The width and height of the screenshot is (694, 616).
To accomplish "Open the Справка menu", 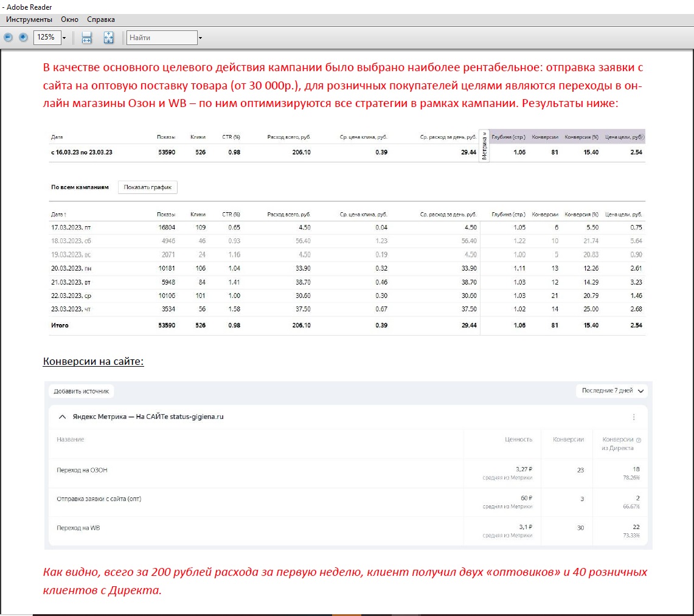I will pyautogui.click(x=101, y=19).
